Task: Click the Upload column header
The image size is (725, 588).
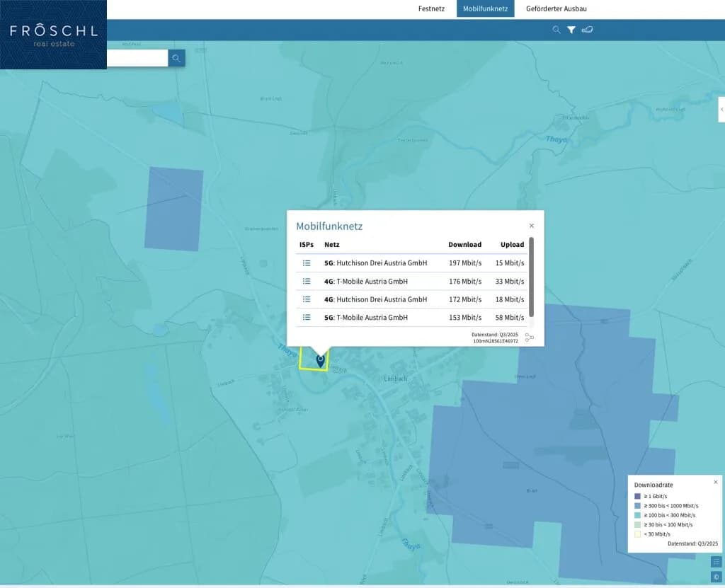Action: tap(513, 245)
